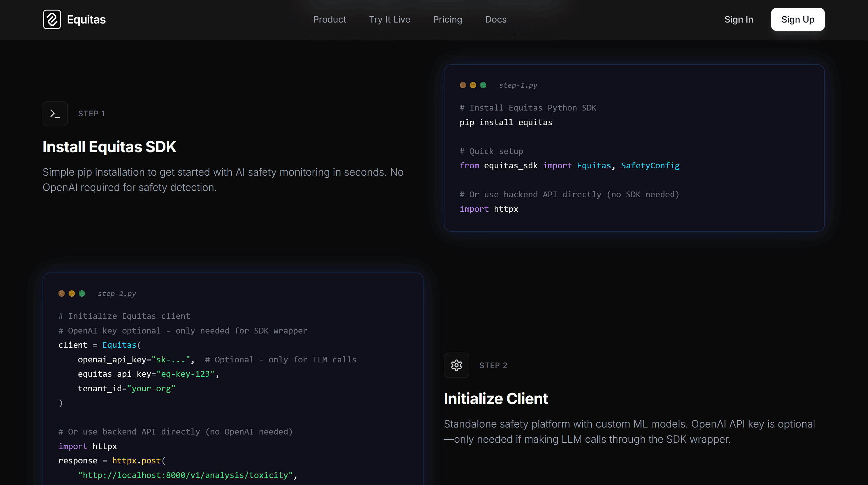
Task: Click the step-1.py filename label
Action: coord(517,86)
